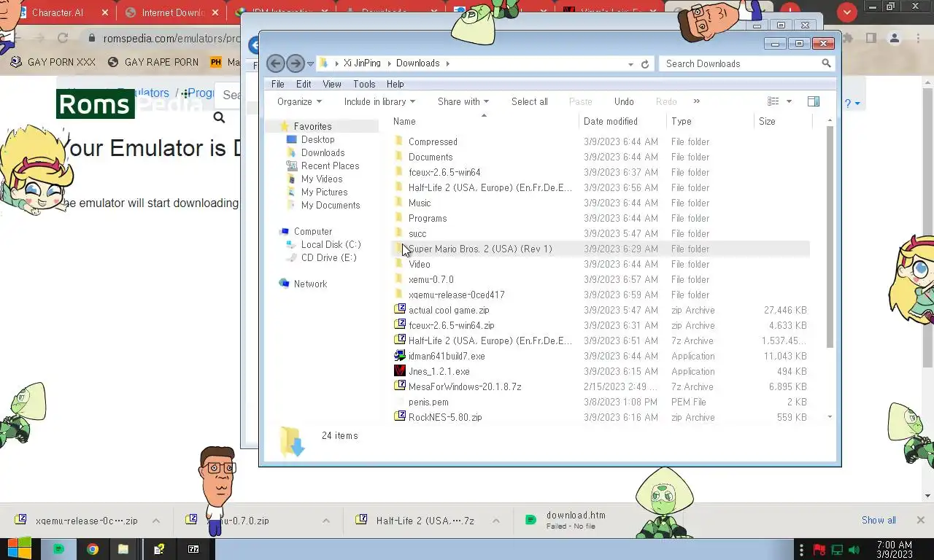The height and width of the screenshot is (560, 934).
Task: Open File Explorer taskbar icon
Action: (123, 549)
